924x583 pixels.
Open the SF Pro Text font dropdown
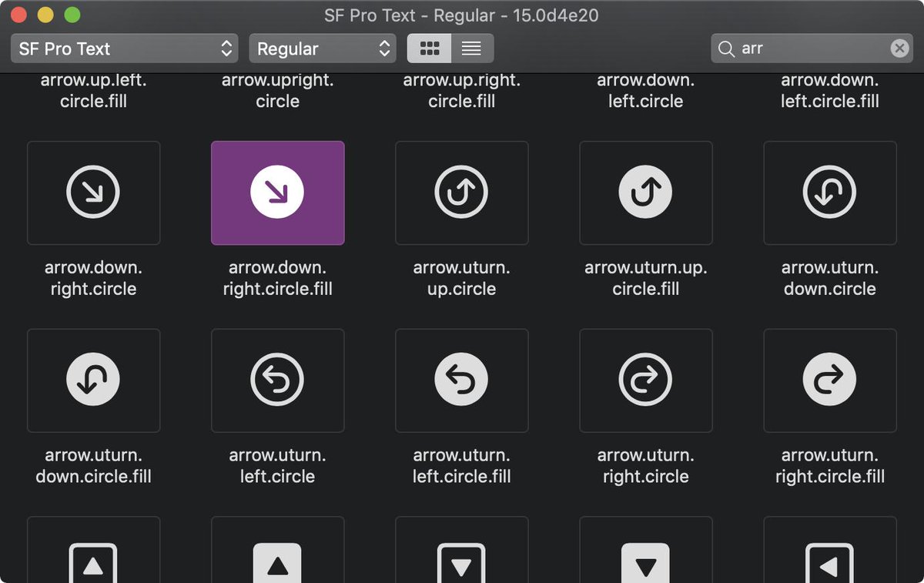pos(124,49)
